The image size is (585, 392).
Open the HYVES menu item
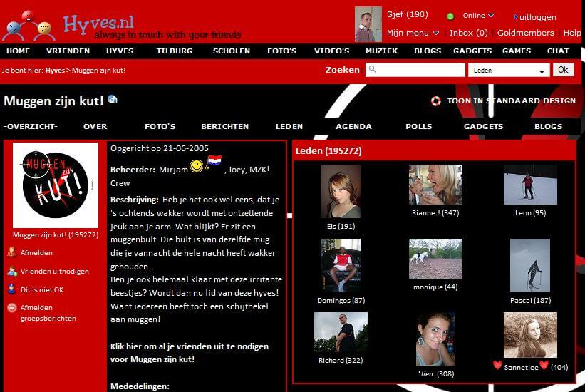pos(120,51)
